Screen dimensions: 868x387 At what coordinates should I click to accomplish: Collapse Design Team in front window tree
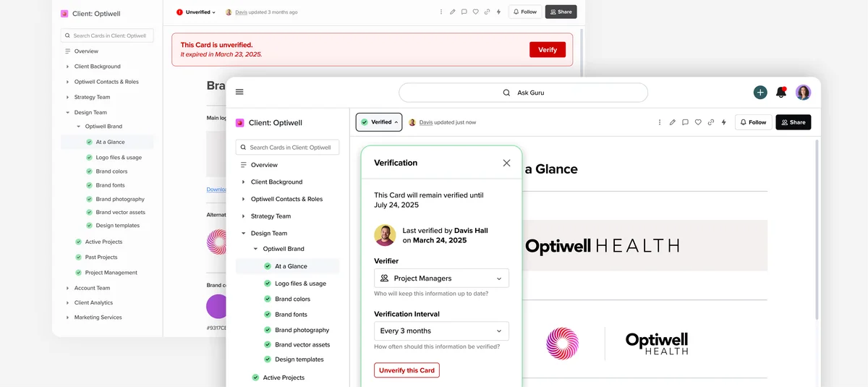(x=243, y=233)
